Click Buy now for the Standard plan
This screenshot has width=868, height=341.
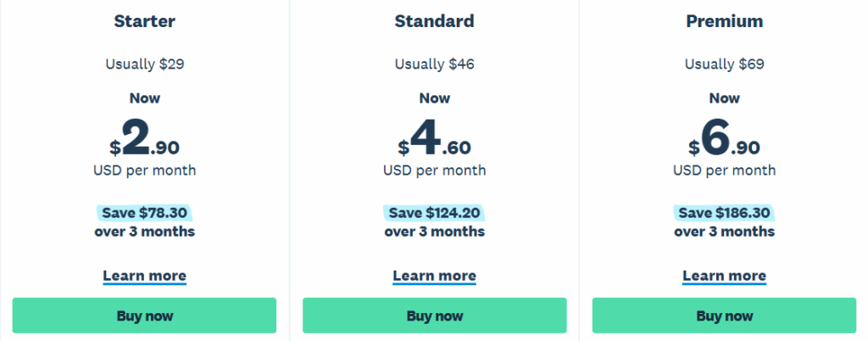(x=435, y=316)
